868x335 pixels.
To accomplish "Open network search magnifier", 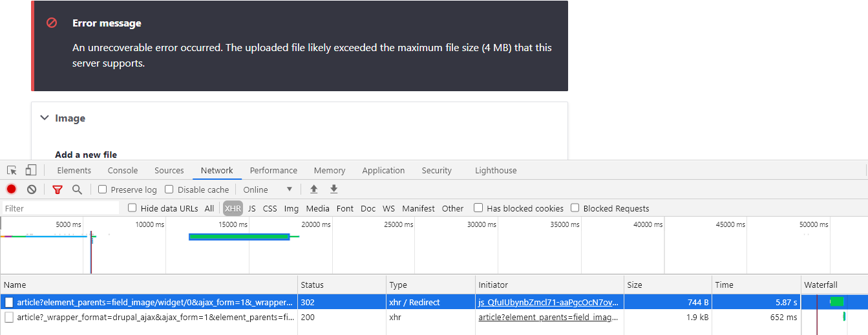I will pos(77,189).
